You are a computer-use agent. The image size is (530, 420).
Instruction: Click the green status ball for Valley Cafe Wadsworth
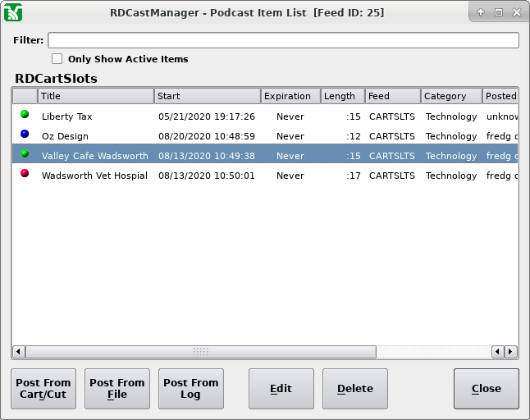[25, 153]
